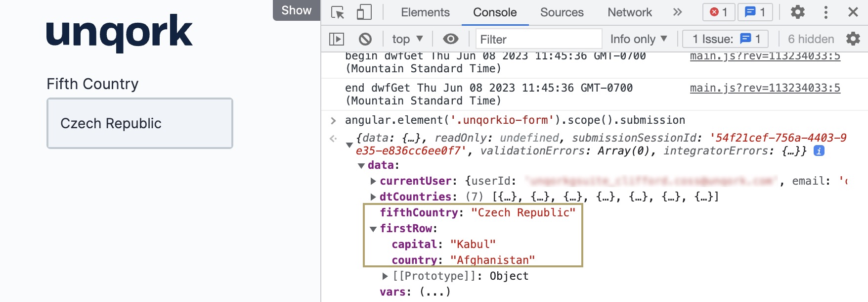Click the blue message count badge

pos(755,12)
